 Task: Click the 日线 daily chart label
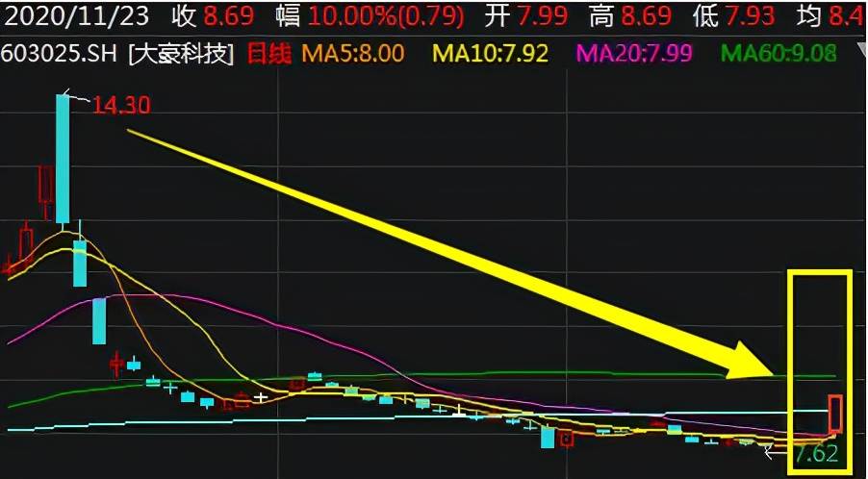tap(268, 54)
